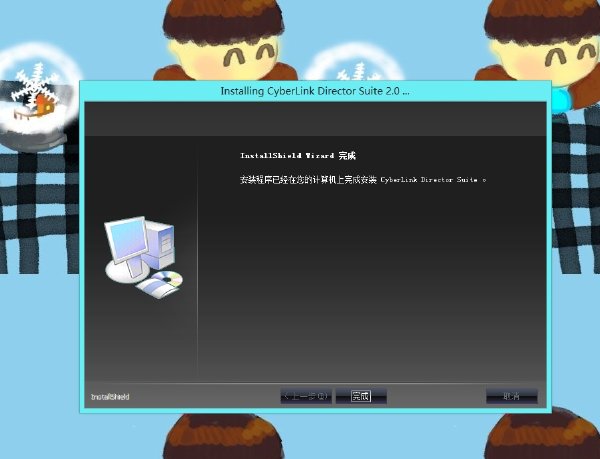Click the CyberLink Director Suite completion message
Image resolution: width=600 pixels, height=459 pixels.
pyautogui.click(x=363, y=180)
